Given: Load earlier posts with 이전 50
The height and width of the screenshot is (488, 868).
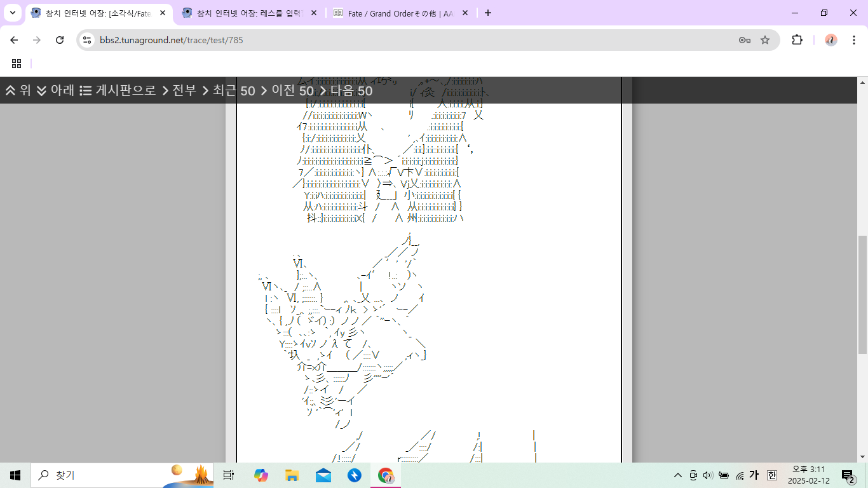Looking at the screenshot, I should [x=287, y=90].
